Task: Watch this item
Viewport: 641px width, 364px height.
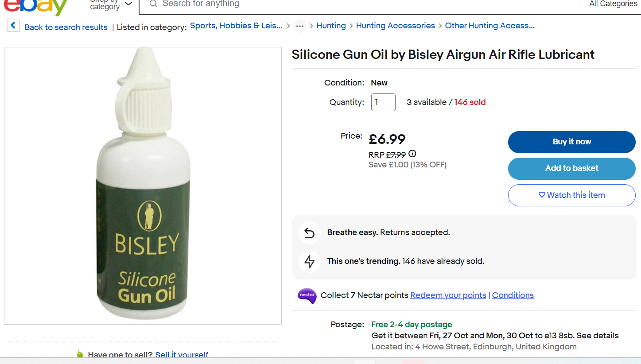Action: coord(571,195)
